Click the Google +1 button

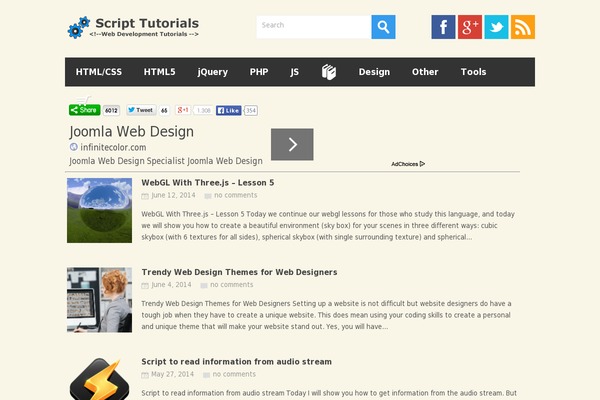(183, 110)
